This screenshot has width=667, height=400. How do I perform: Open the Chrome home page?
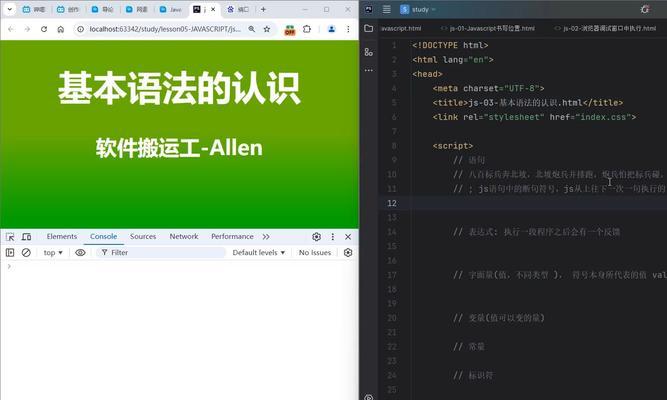point(60,29)
